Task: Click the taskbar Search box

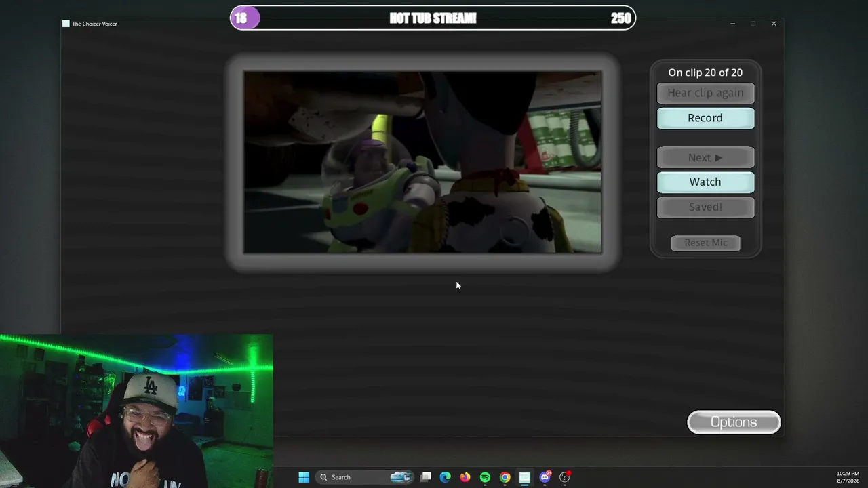Action: point(366,477)
